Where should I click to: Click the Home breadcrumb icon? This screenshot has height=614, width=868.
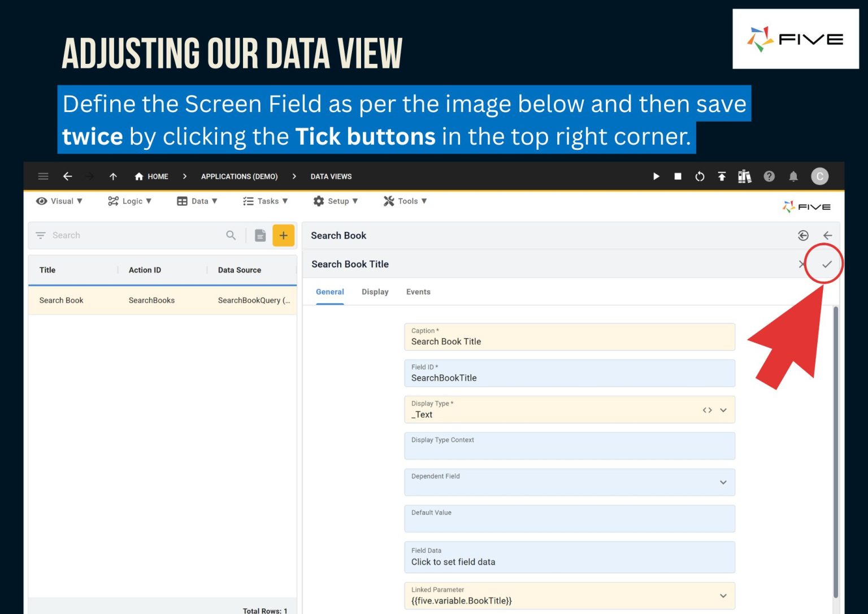(139, 176)
